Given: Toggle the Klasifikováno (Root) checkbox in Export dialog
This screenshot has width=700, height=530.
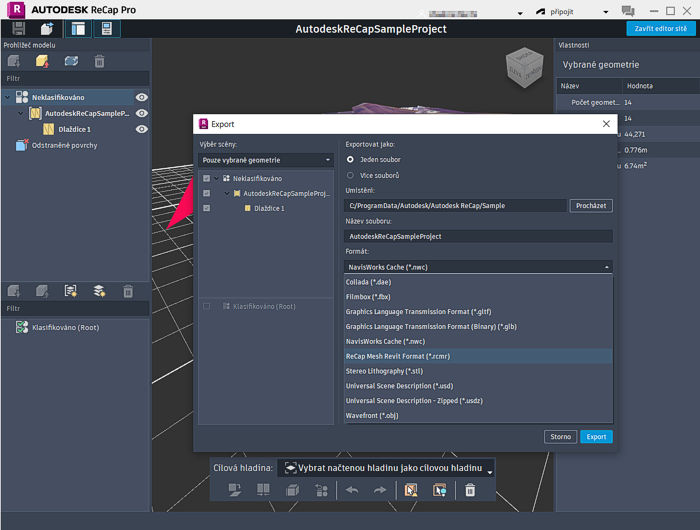Looking at the screenshot, I should pyautogui.click(x=206, y=306).
